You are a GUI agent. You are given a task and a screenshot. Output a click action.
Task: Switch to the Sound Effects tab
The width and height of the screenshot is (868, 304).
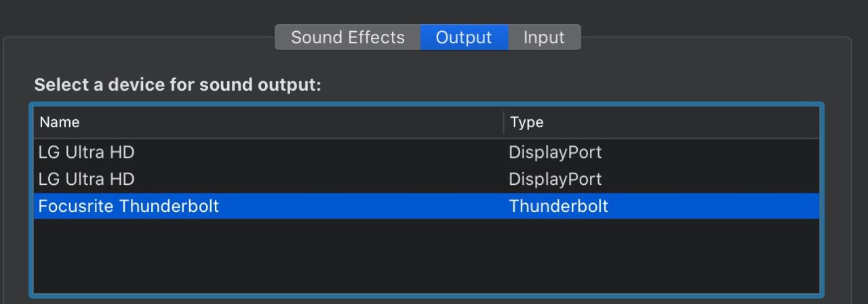coord(347,37)
